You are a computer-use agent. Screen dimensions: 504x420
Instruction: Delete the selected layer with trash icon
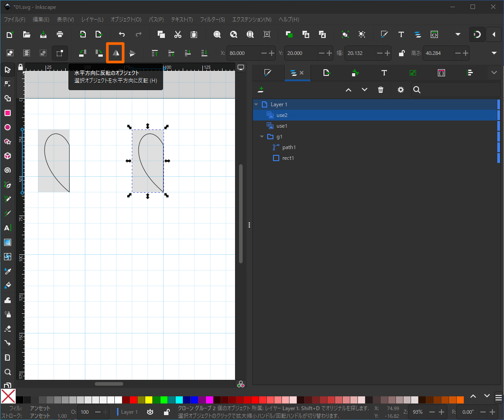click(381, 90)
